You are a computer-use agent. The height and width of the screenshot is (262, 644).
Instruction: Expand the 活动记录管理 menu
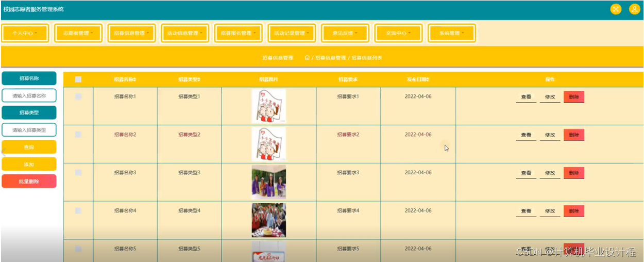[293, 33]
